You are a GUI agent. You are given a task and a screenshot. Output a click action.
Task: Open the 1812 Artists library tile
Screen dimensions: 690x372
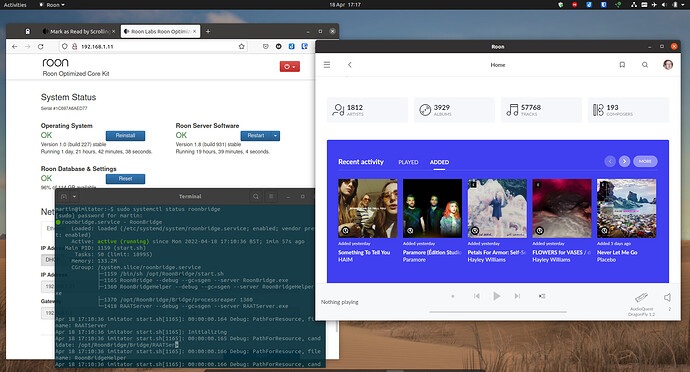pos(367,110)
